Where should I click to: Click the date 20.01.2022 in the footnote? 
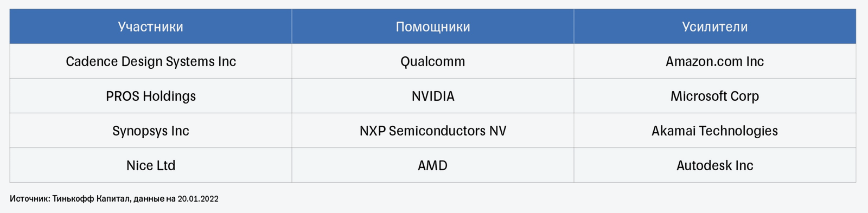point(198,199)
